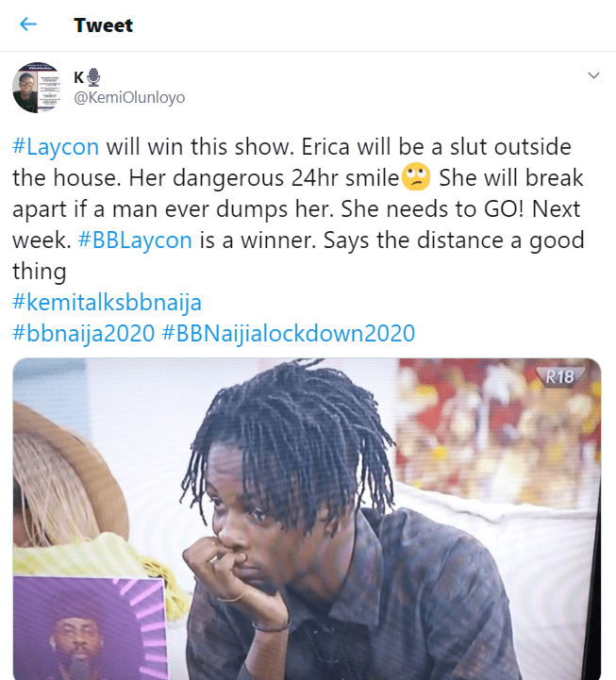Open the author's profile picture avatar
The width and height of the screenshot is (616, 680).
tap(38, 87)
